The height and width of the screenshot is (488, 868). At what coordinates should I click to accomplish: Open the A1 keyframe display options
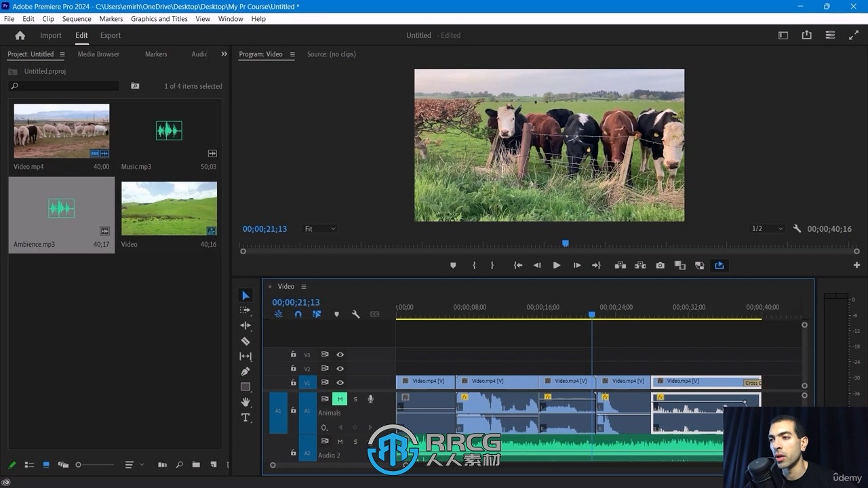(x=324, y=428)
